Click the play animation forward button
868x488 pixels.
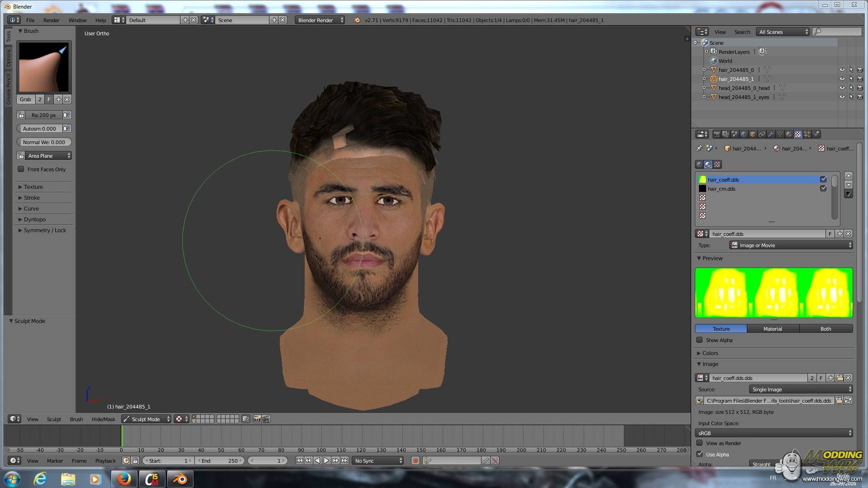coord(326,460)
